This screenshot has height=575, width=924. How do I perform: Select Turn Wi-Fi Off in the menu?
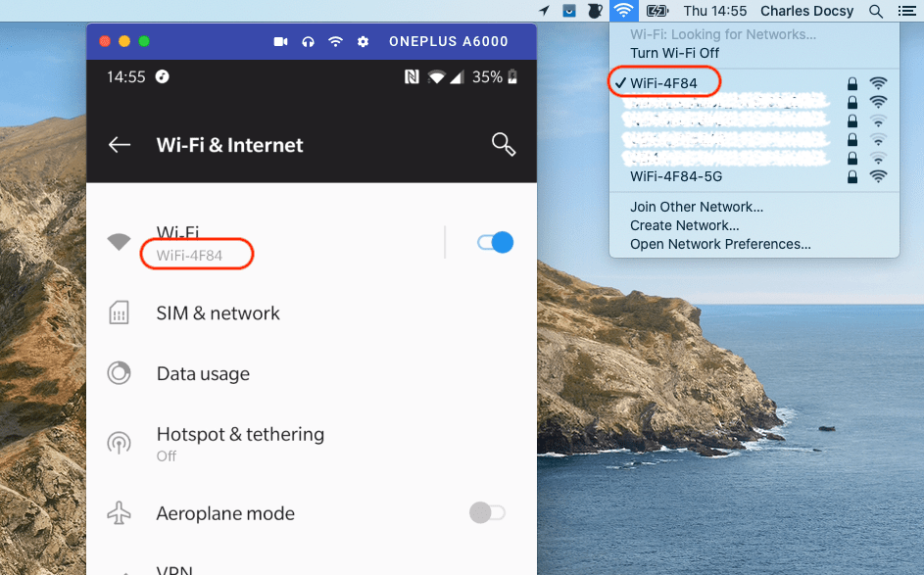pos(674,53)
